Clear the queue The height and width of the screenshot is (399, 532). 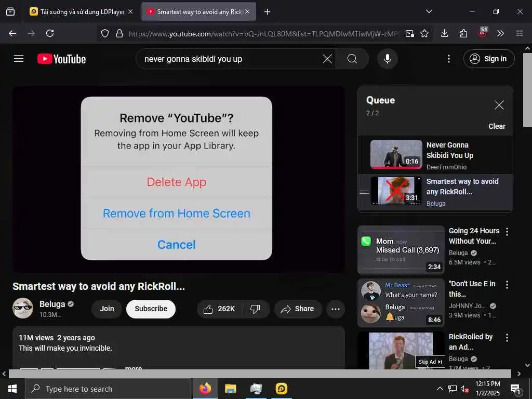click(x=497, y=126)
